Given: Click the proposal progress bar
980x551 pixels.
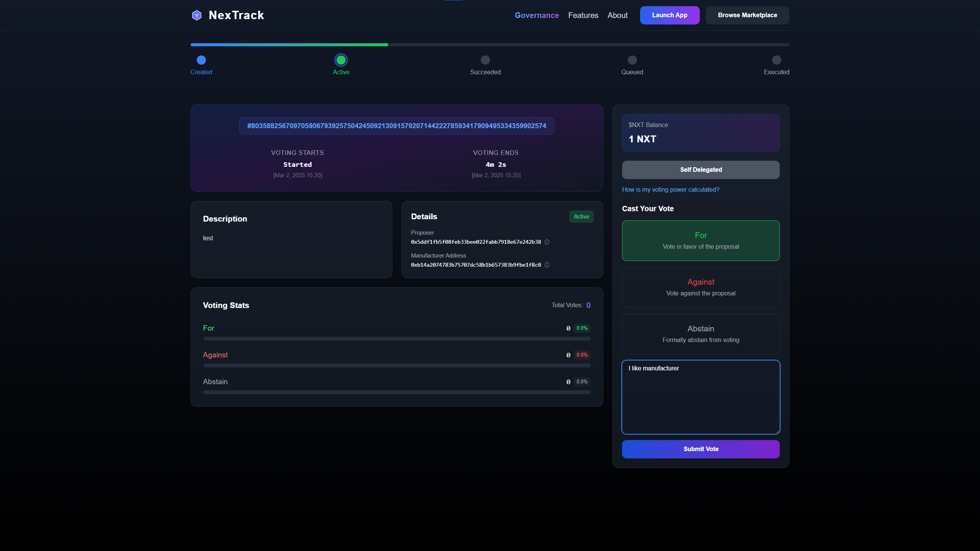Looking at the screenshot, I should click(x=489, y=45).
